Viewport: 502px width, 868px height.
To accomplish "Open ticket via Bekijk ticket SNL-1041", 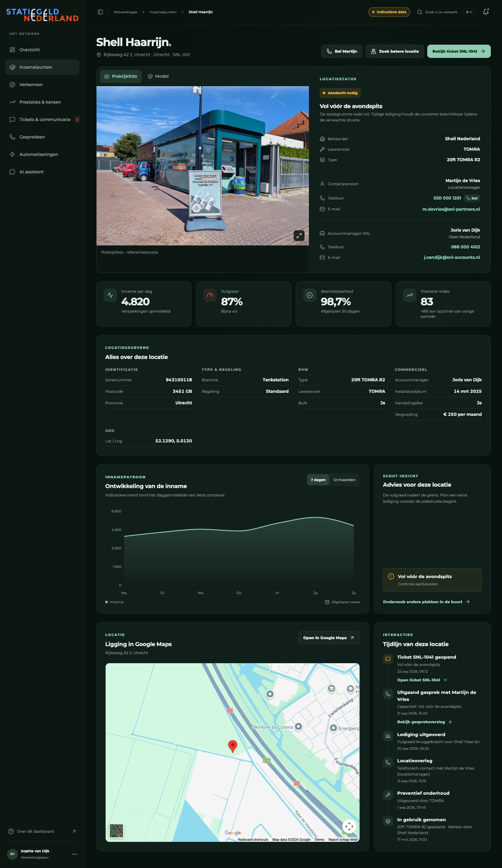I will [459, 51].
